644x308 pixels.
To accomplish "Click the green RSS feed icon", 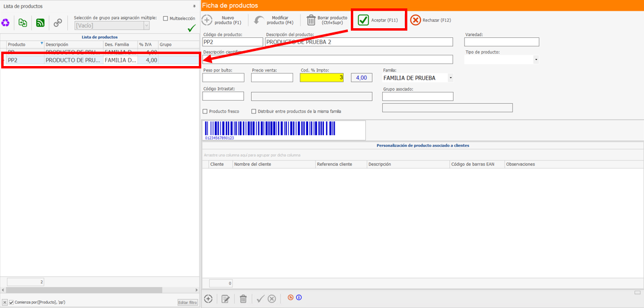I will [x=40, y=23].
